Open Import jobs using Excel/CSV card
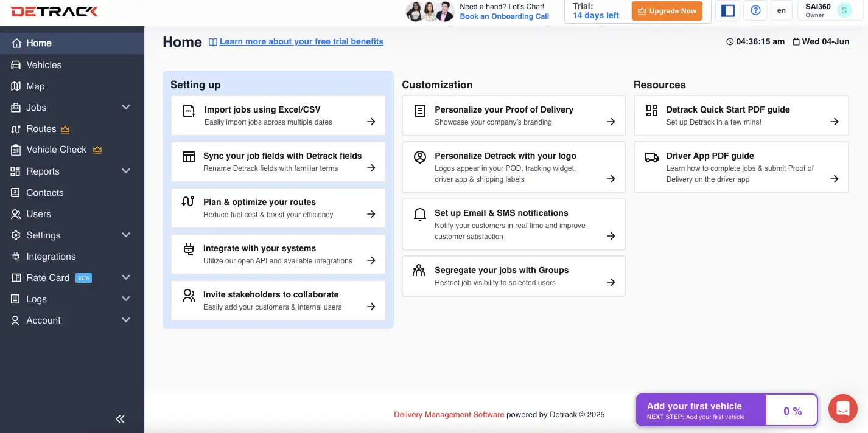868x433 pixels. point(278,116)
